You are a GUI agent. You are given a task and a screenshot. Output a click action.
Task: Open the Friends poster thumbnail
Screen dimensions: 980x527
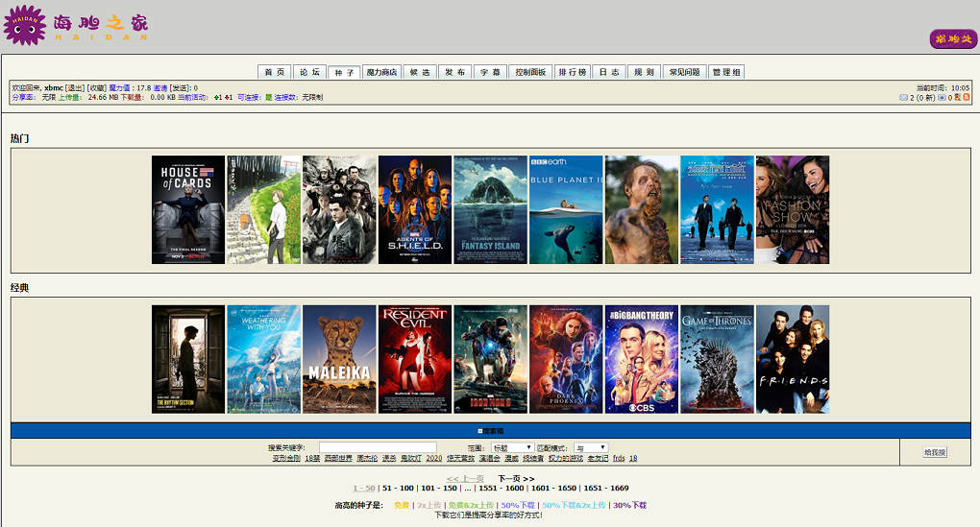[x=793, y=359]
